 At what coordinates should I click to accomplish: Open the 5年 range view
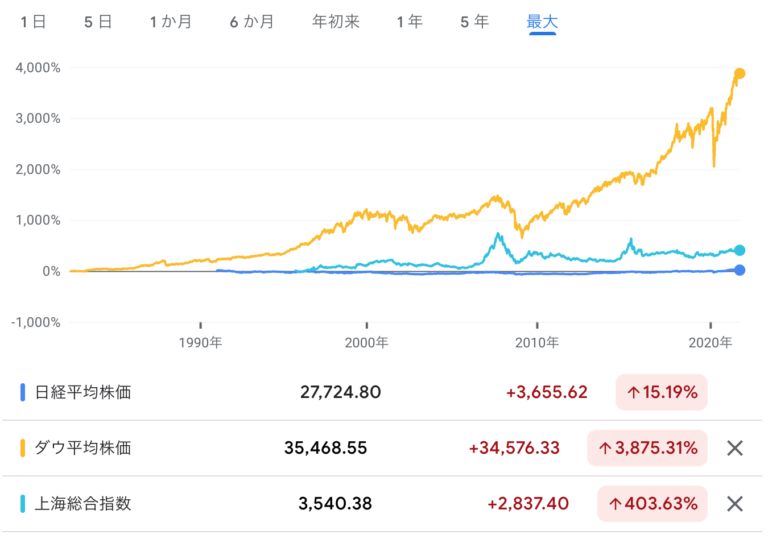point(474,22)
